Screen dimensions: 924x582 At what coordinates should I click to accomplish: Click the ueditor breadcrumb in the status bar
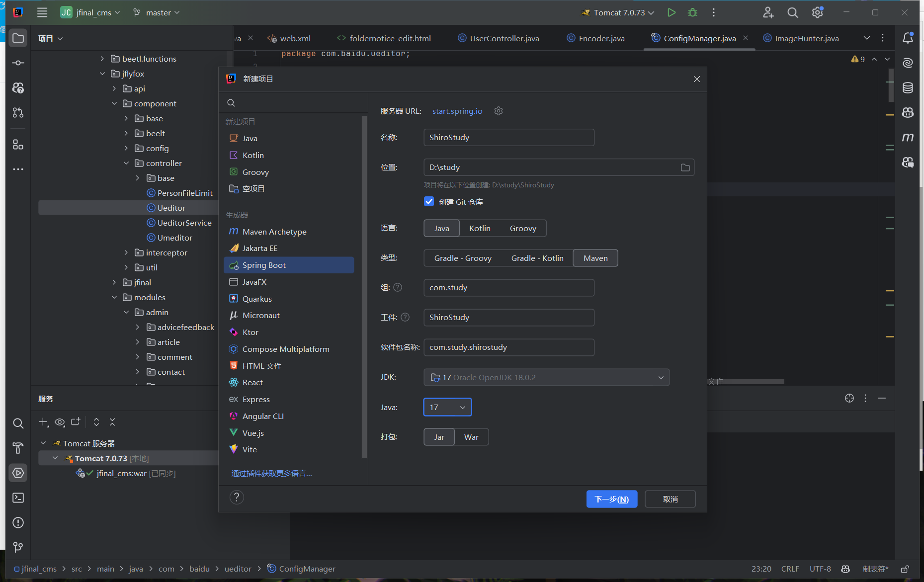(238, 569)
